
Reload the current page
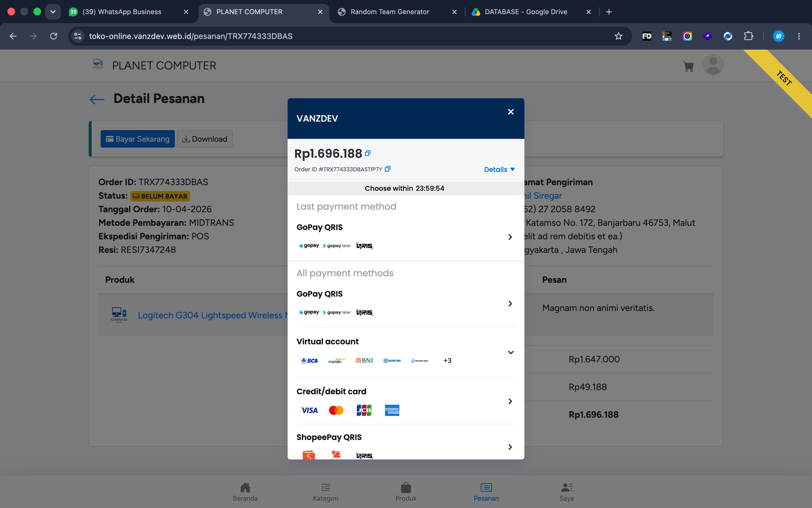pyautogui.click(x=53, y=36)
